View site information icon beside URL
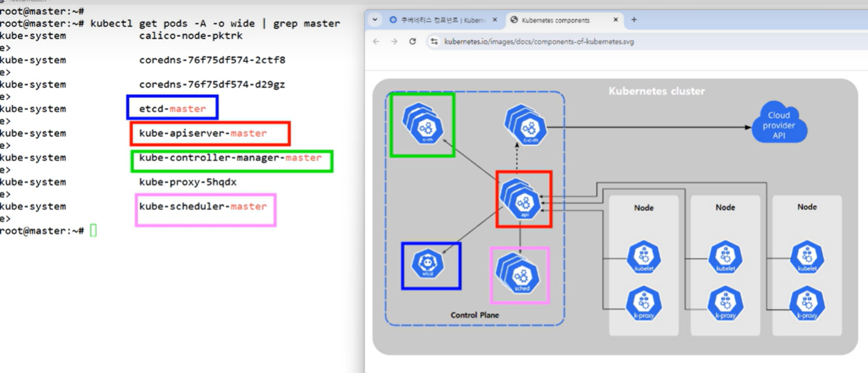Screen dimensions: 868x373 (434, 42)
